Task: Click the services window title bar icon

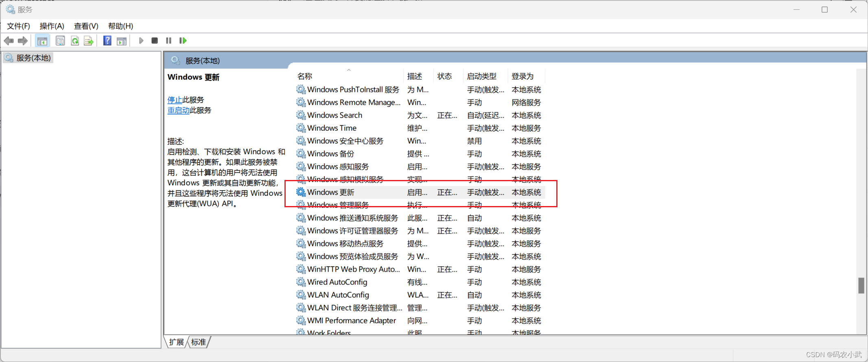Action: [10, 9]
